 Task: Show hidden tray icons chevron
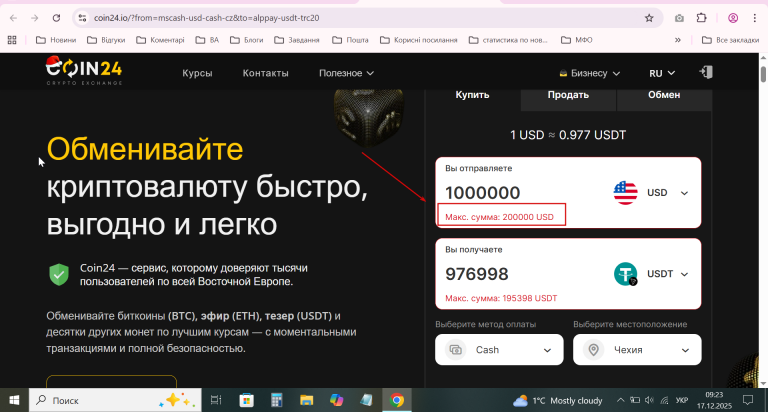click(620, 400)
